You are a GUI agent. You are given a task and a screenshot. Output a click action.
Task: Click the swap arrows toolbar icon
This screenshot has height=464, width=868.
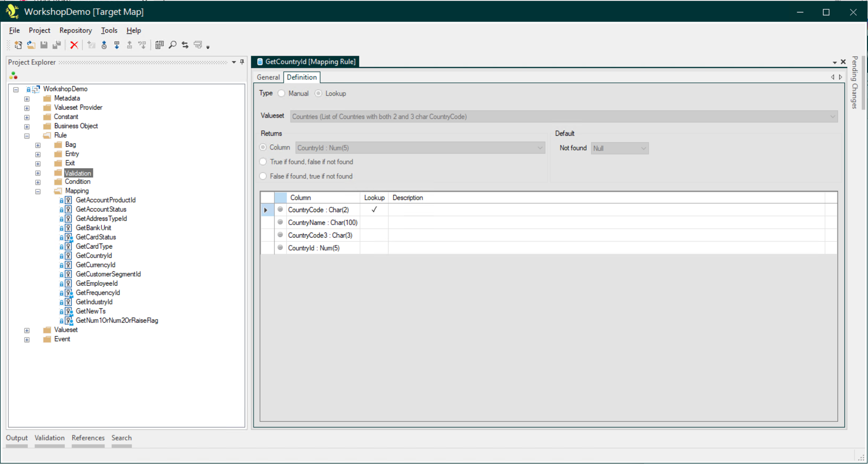pos(185,45)
